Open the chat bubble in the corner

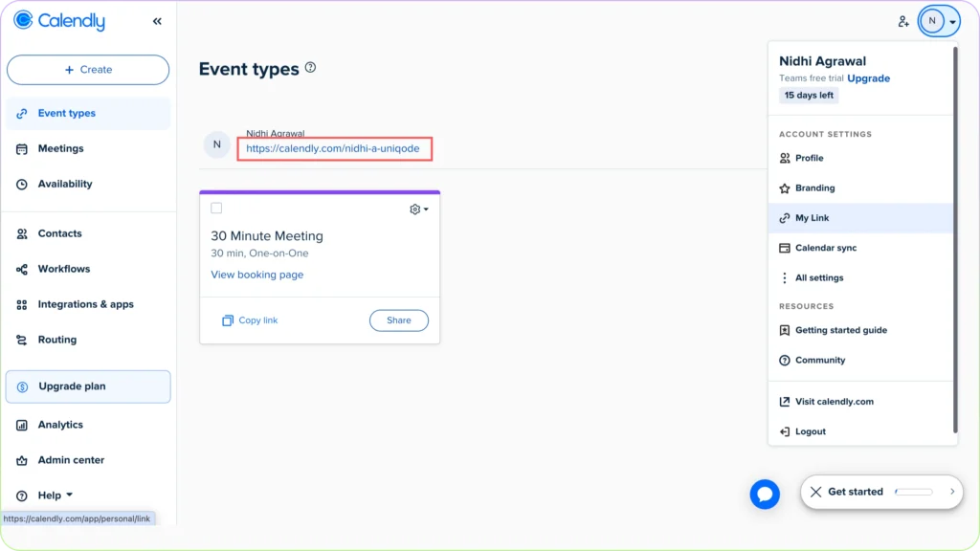pyautogui.click(x=764, y=494)
